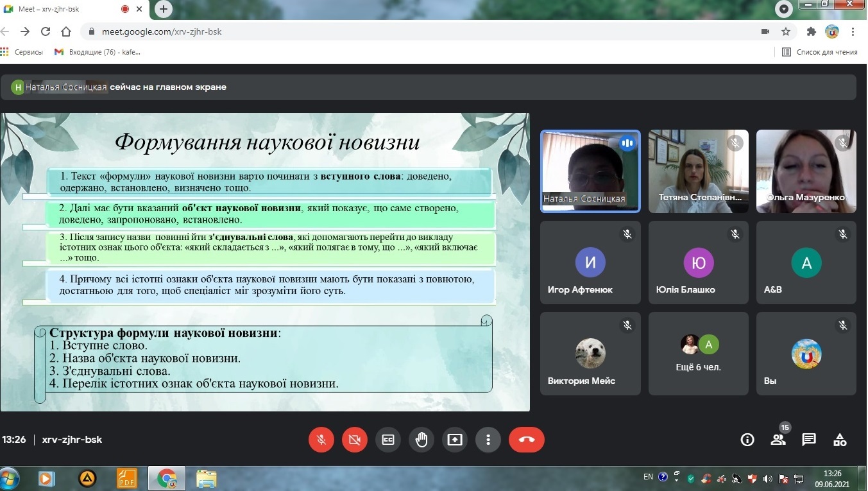Toggle the camera on or off
The height and width of the screenshot is (491, 868).
[x=355, y=440]
